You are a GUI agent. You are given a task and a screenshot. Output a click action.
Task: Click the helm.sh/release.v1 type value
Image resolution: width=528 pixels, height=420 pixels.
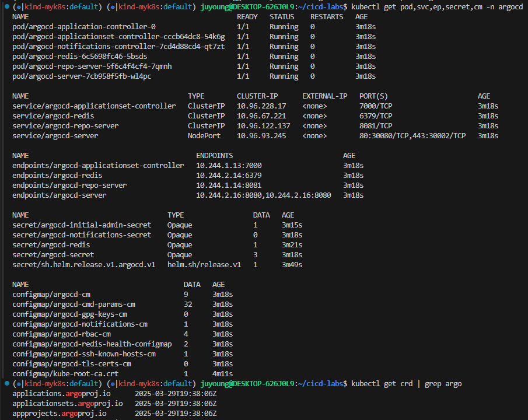(204, 265)
